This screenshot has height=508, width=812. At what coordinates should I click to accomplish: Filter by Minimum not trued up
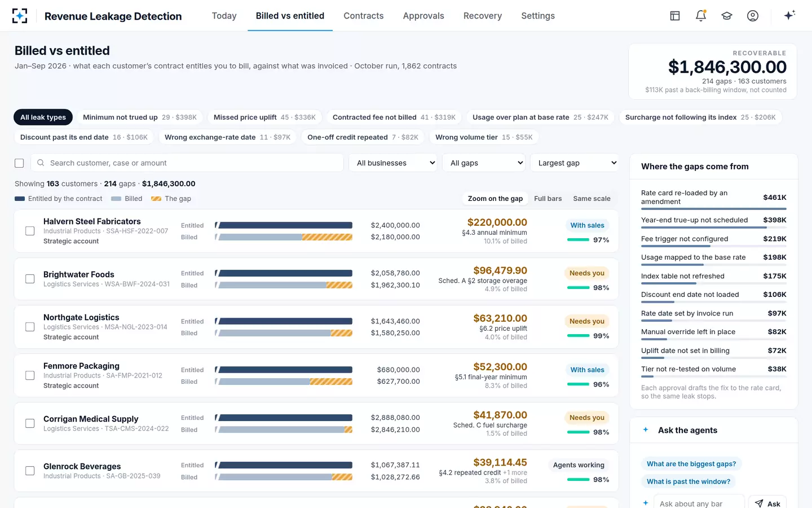point(140,117)
